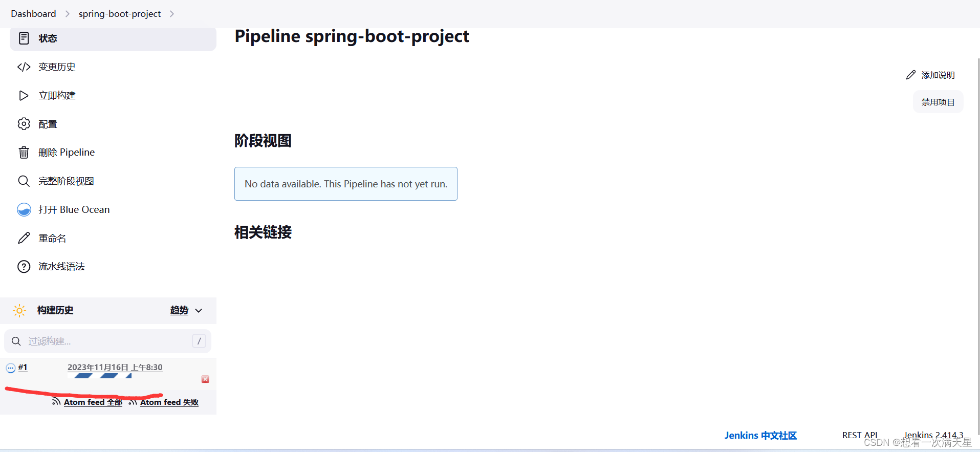
Task: Click the 禁用项目 button
Action: (938, 102)
